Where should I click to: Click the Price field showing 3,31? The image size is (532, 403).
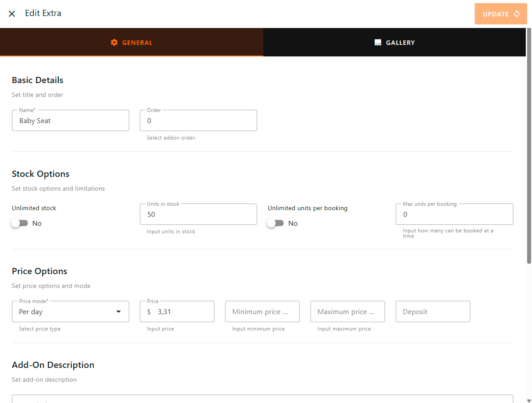(177, 311)
